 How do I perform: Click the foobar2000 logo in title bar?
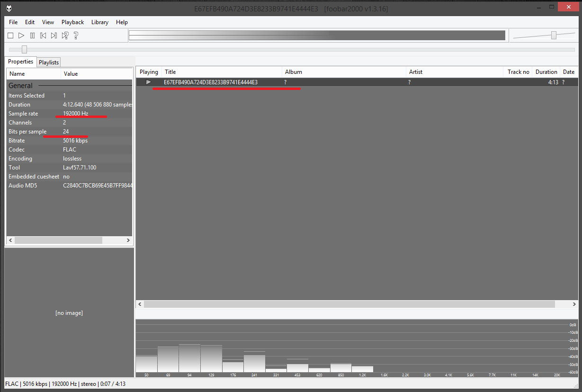(9, 8)
